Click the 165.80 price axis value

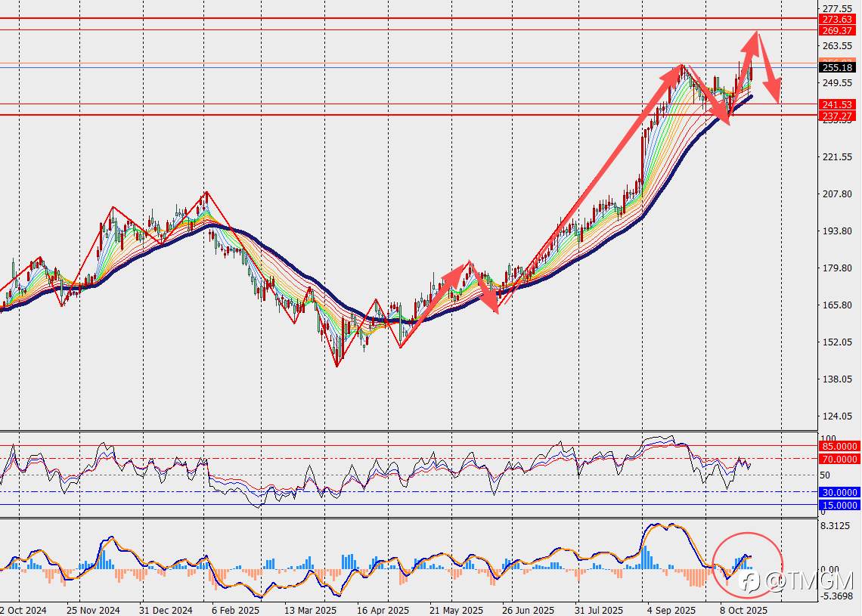837,305
